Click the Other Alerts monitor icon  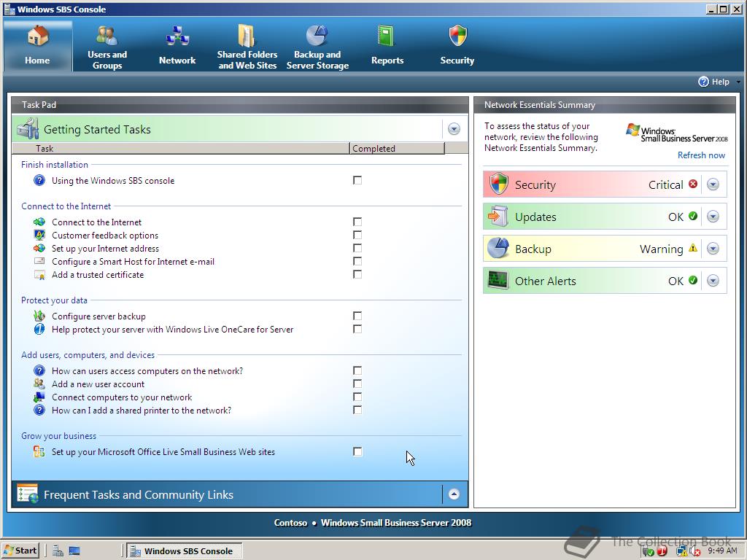tap(498, 281)
